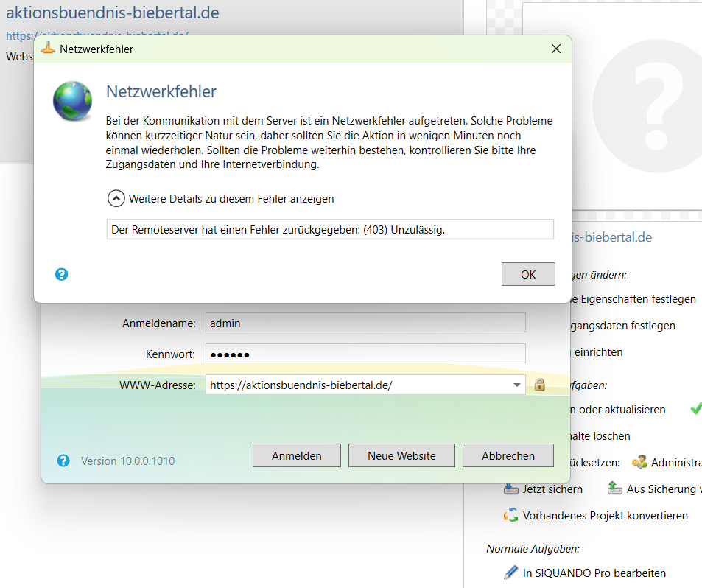This screenshot has height=588, width=702.
Task: Click the globe icon in Netzwerkfehler dialog
Action: tap(72, 101)
